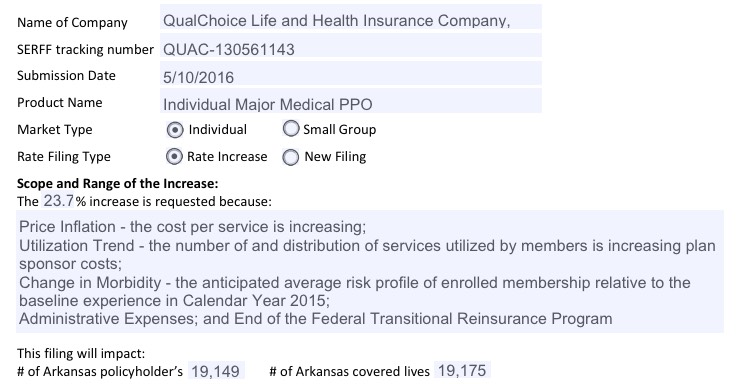
Task: Click the Scope and Range of the Increase heading
Action: [x=118, y=184]
